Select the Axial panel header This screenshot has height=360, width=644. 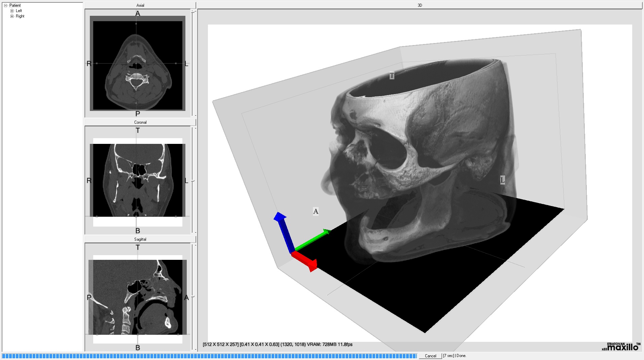point(140,5)
